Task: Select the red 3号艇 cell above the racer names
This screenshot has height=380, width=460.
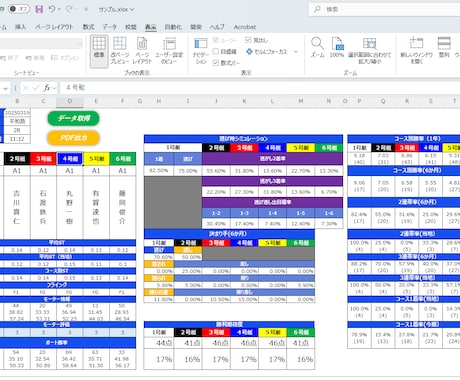Action: click(x=43, y=159)
